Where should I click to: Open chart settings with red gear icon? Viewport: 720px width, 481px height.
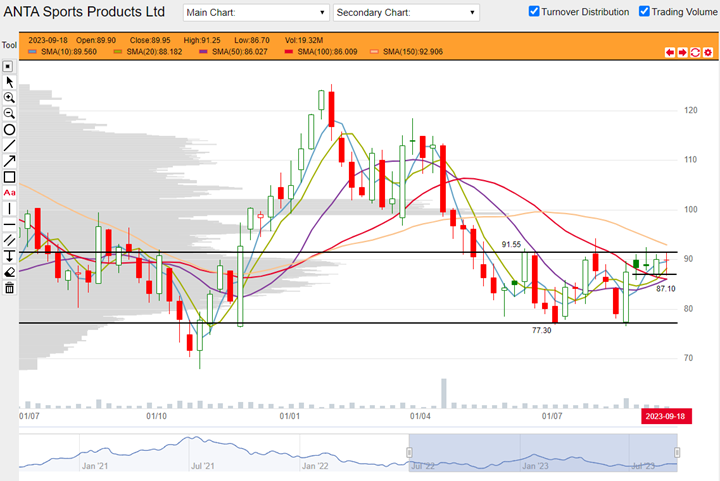[708, 52]
